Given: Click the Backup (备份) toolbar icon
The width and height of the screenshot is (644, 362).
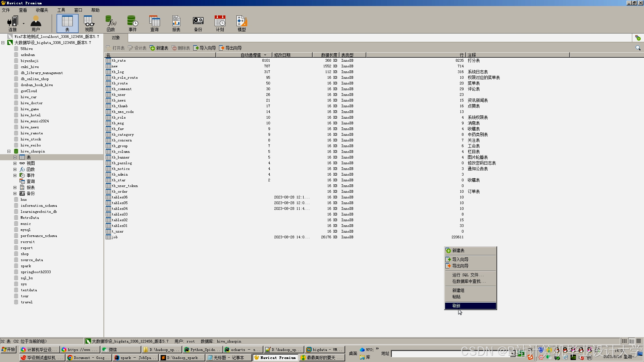Looking at the screenshot, I should (x=198, y=23).
